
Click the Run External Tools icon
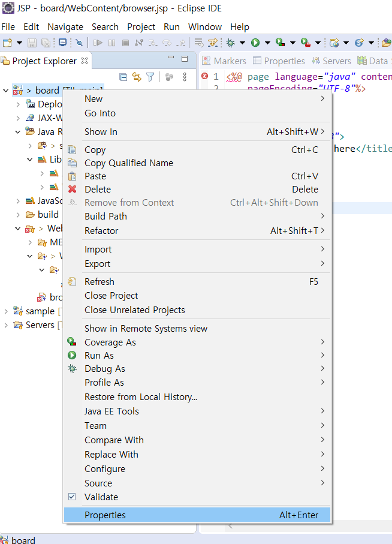coord(305,43)
